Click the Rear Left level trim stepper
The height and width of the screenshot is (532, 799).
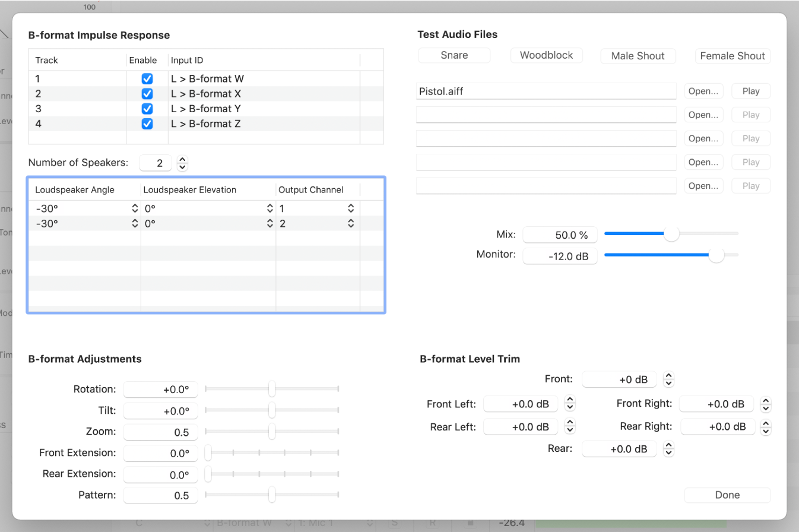570,426
